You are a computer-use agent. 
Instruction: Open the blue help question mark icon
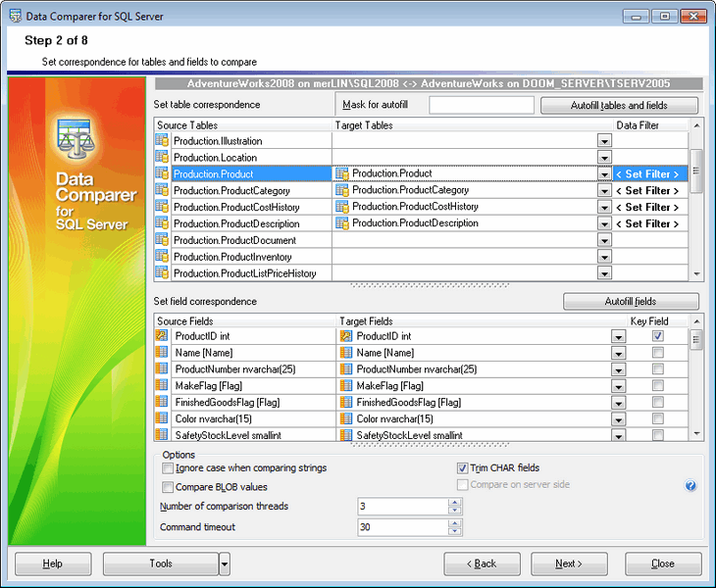tap(690, 485)
